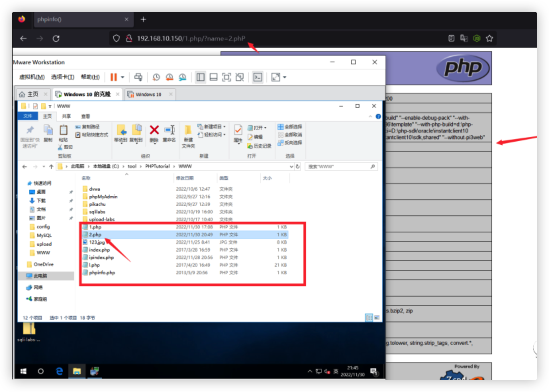This screenshot has width=549, height=392.
Task: Click the red 删除 delete icon in ribbon
Action: tap(154, 130)
